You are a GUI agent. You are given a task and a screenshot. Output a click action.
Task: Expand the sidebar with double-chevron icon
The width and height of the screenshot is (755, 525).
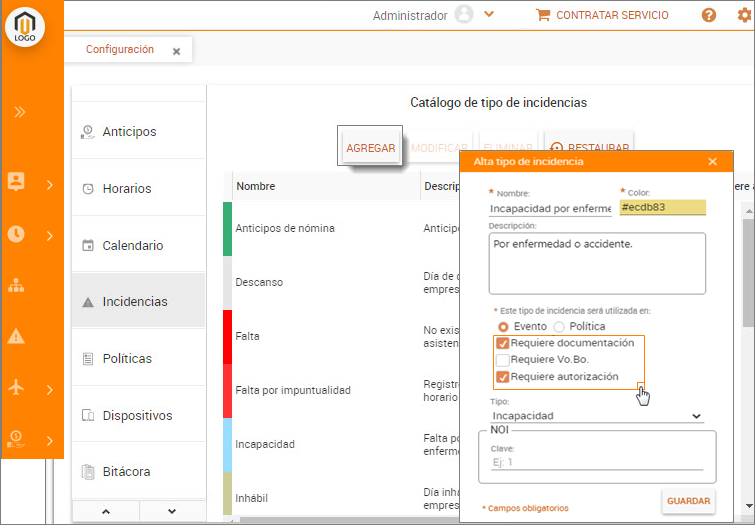coord(20,112)
